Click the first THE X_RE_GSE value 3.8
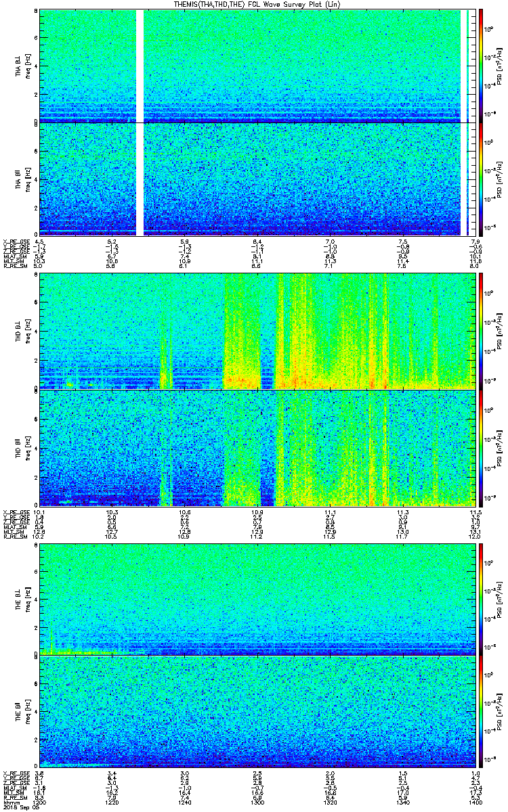 pos(39,773)
